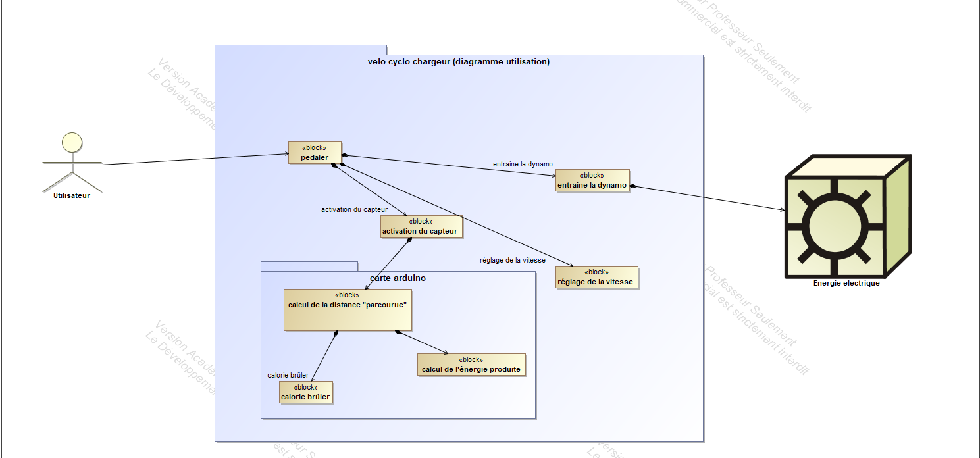Click the velo cyclo chargeur package title

tap(458, 62)
